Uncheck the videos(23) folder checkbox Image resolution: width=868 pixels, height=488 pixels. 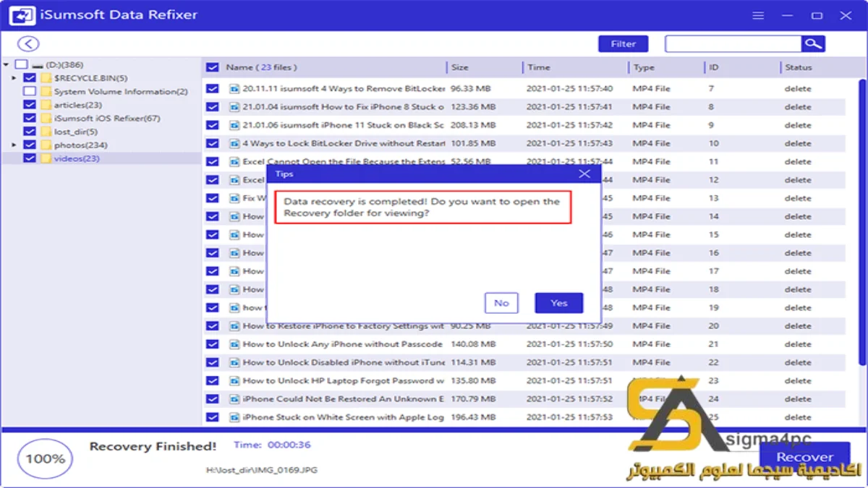pos(29,158)
